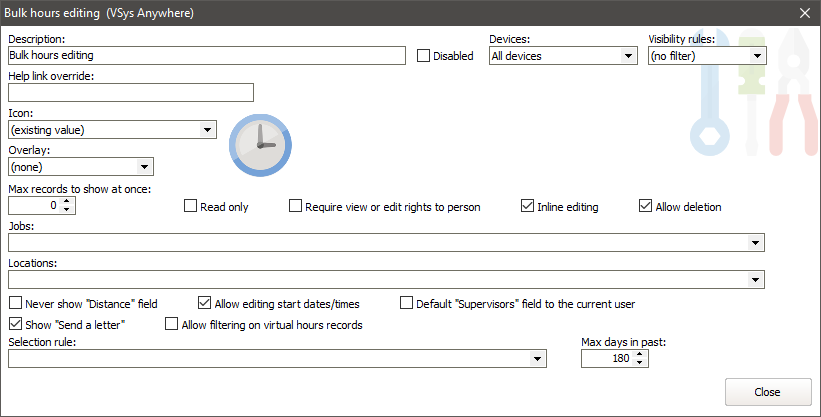Expand the Overlay dropdown
Image resolution: width=821 pixels, height=417 pixels.
click(x=144, y=167)
